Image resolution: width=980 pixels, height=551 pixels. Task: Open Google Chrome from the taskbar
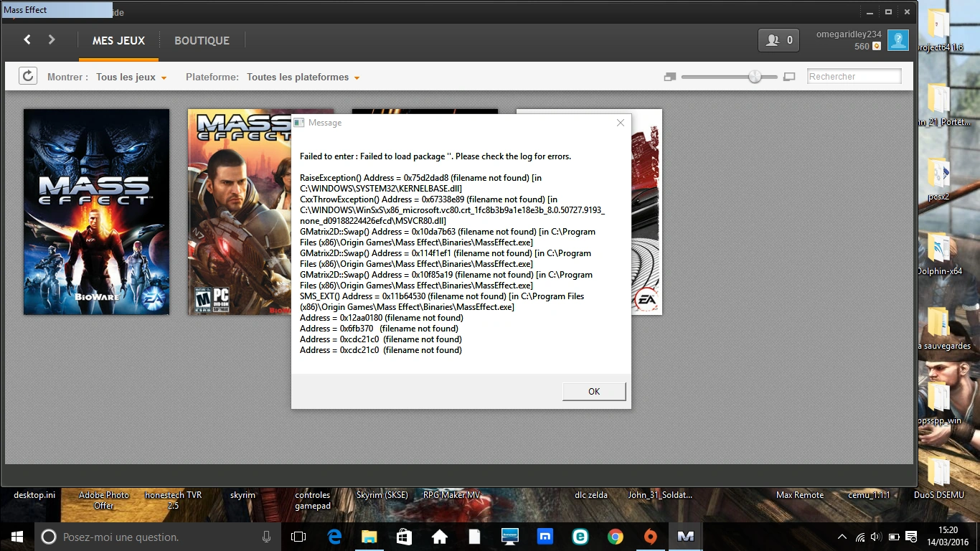click(615, 537)
